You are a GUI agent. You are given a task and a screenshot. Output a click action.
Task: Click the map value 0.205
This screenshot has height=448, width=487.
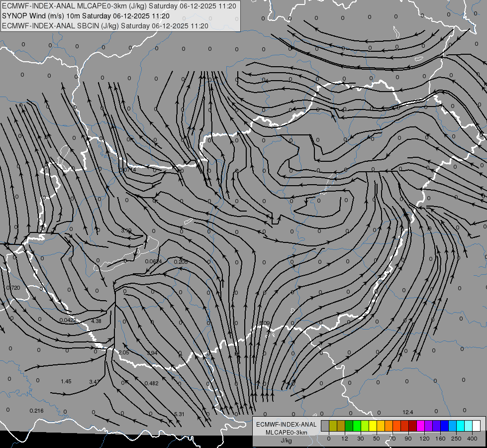[x=181, y=262]
